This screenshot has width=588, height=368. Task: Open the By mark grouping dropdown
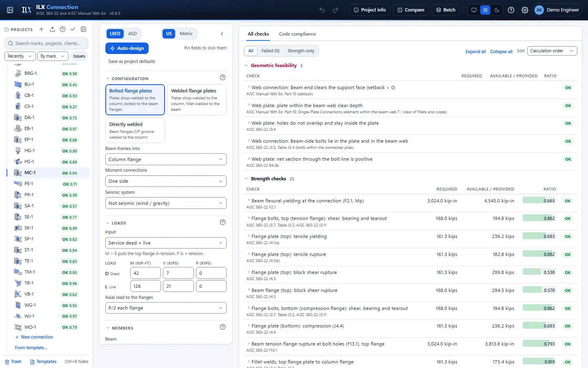52,56
